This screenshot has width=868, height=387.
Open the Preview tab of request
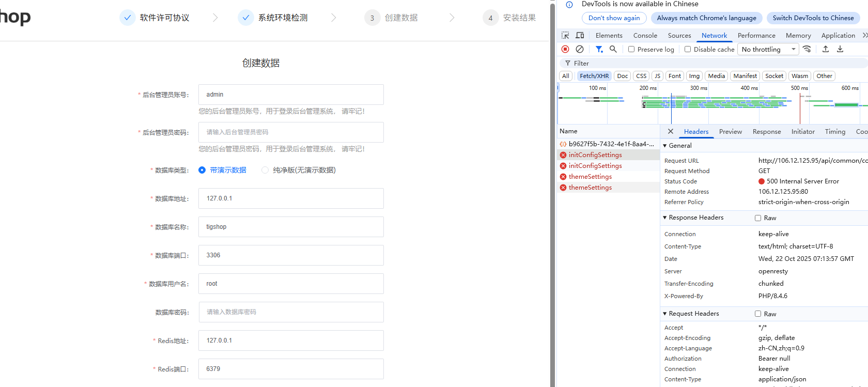click(730, 132)
